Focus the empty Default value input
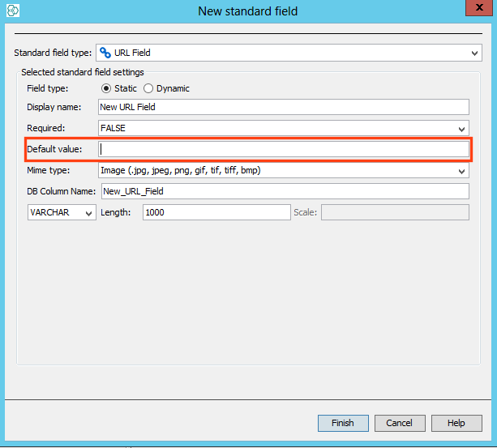 point(282,149)
